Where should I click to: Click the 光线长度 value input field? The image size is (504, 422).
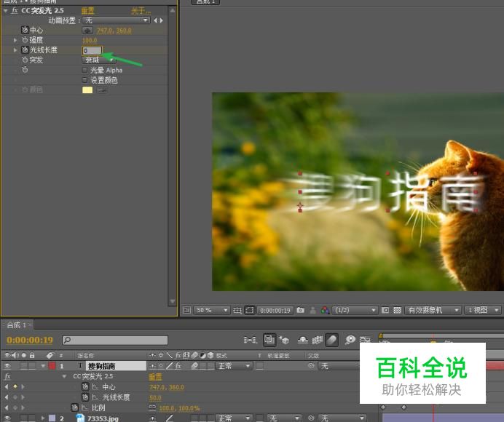(x=92, y=50)
